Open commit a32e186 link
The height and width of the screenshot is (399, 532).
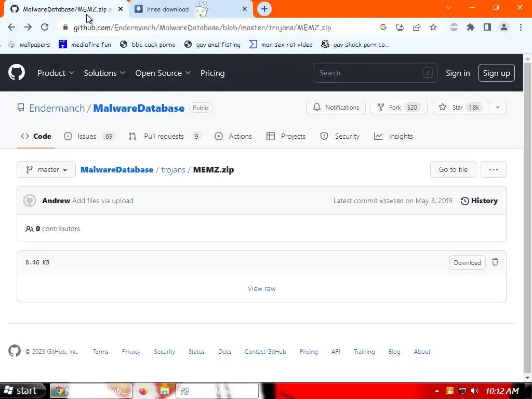pyautogui.click(x=391, y=201)
